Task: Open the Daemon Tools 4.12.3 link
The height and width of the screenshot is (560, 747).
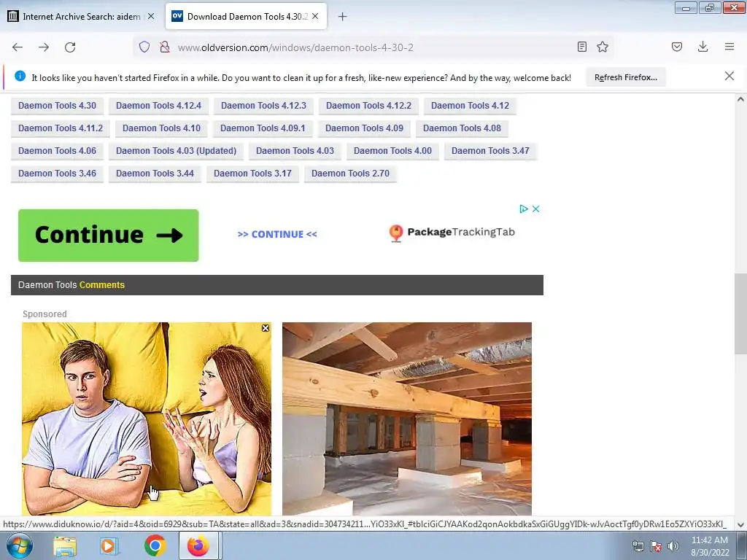Action: click(x=263, y=106)
